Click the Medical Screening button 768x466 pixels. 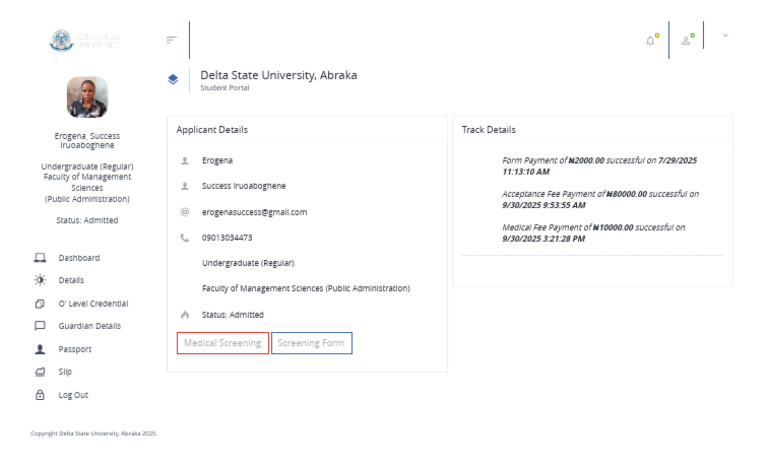pos(223,343)
